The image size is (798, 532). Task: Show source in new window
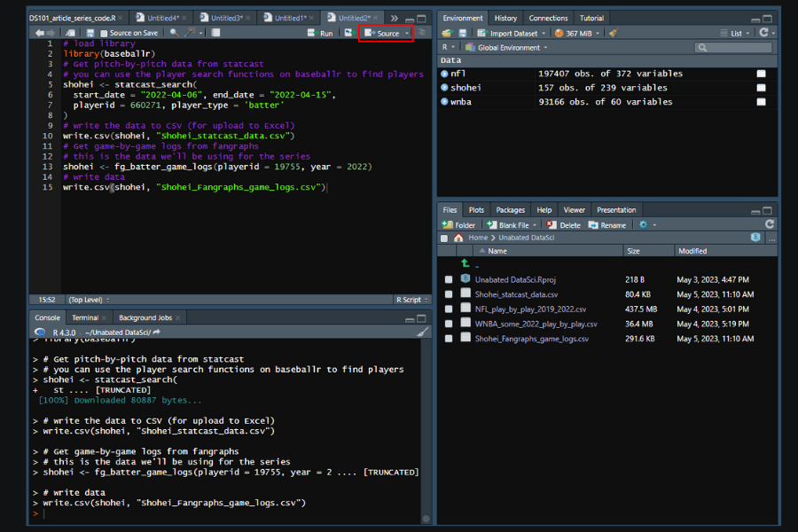pyautogui.click(x=70, y=33)
